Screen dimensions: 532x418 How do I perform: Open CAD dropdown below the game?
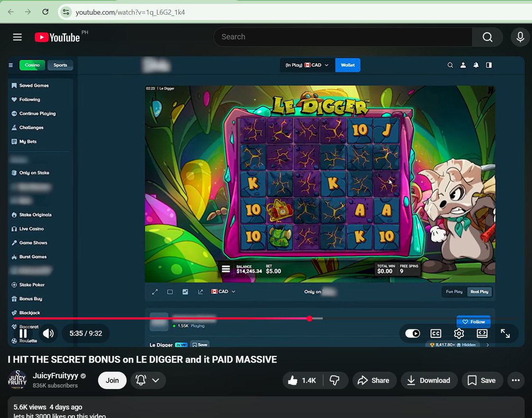(223, 292)
